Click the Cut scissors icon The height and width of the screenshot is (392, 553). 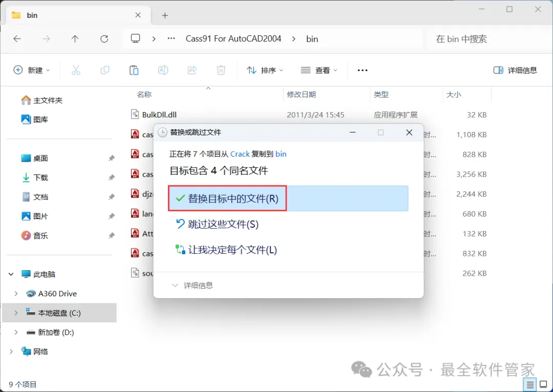[x=76, y=70]
